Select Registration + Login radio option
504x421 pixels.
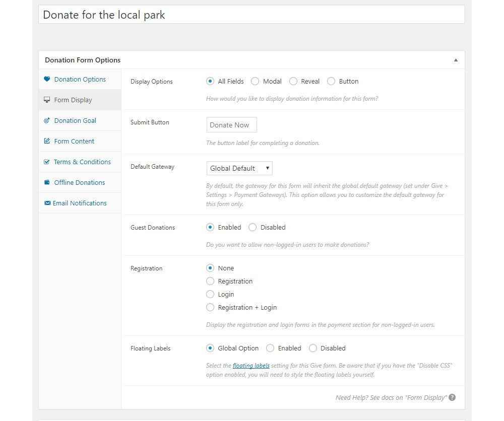tap(210, 307)
